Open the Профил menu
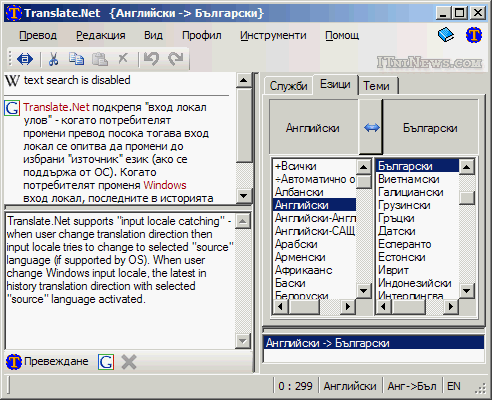 point(202,35)
